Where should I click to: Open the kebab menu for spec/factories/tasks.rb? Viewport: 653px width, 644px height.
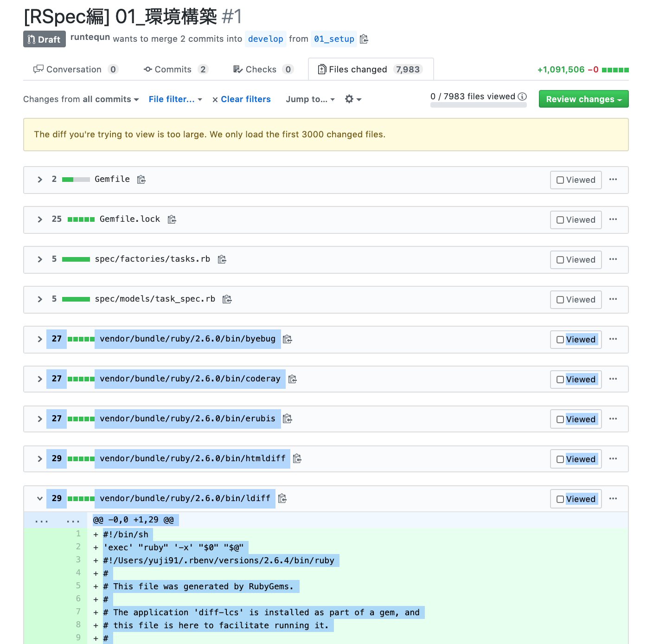tap(613, 259)
